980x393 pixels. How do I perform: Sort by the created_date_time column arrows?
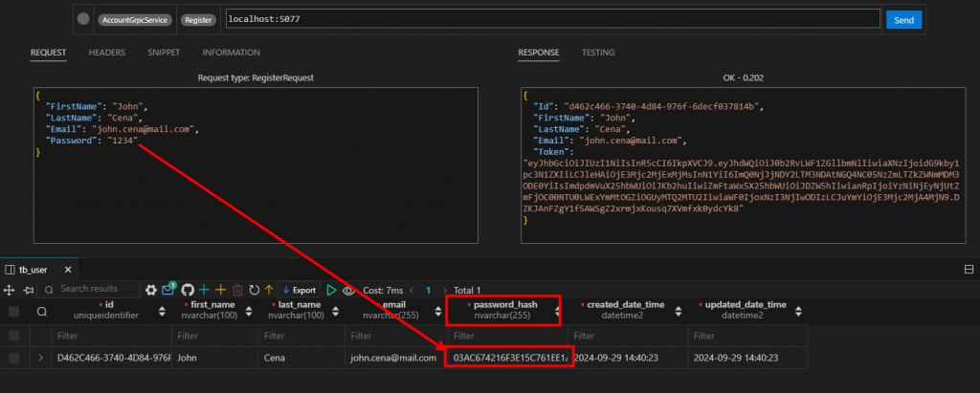click(x=678, y=311)
